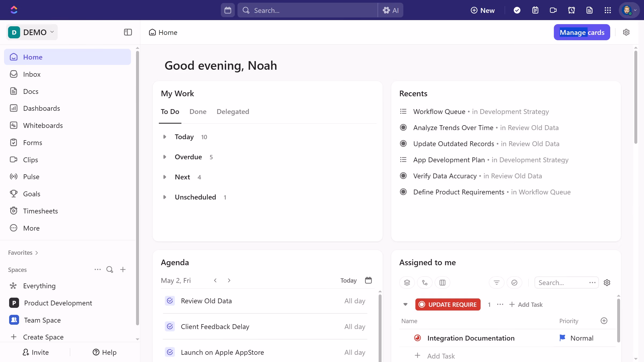Open filter icon in Assigned to me
Viewport: 644px width, 362px height.
coord(496,282)
